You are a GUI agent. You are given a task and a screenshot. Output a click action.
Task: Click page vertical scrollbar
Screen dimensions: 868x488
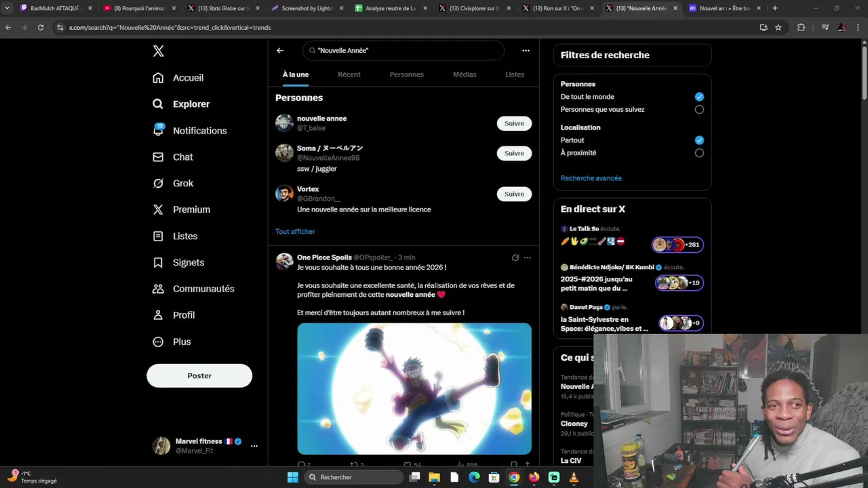[x=864, y=75]
